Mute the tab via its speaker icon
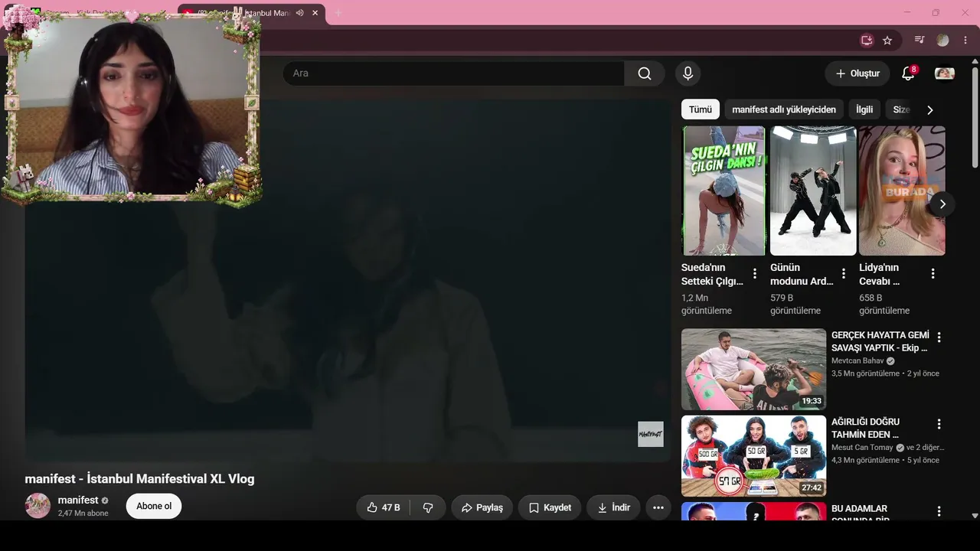The height and width of the screenshot is (551, 980). [299, 13]
